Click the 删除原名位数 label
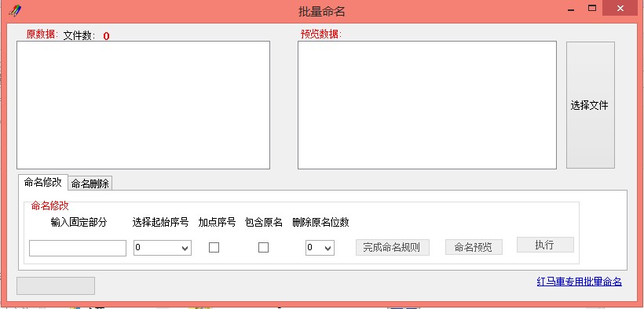The height and width of the screenshot is (309, 644). click(x=320, y=223)
